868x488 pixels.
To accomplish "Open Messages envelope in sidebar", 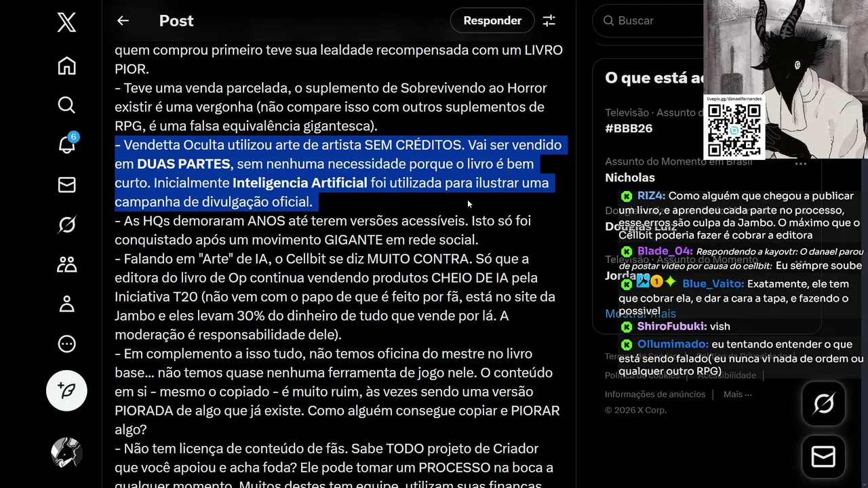I will point(66,184).
